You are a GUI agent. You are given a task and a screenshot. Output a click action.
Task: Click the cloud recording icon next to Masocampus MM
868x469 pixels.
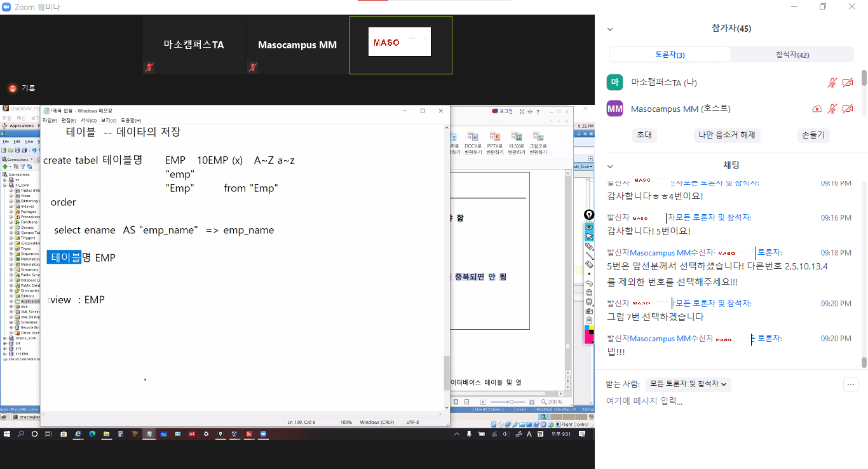[817, 109]
